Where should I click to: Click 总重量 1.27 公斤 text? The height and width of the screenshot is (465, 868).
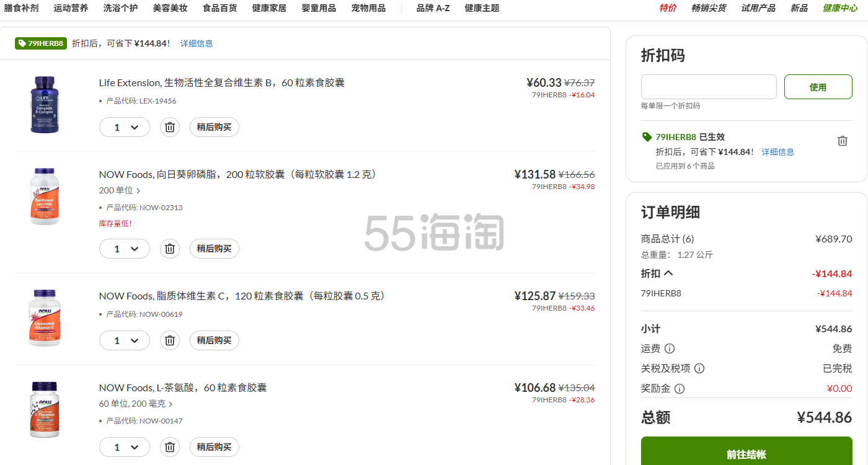tap(677, 255)
